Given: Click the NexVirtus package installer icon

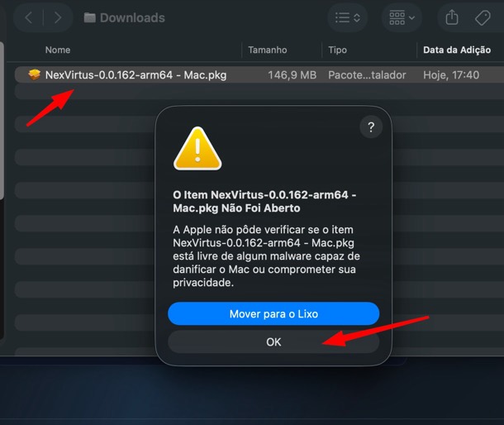Looking at the screenshot, I should pyautogui.click(x=35, y=74).
